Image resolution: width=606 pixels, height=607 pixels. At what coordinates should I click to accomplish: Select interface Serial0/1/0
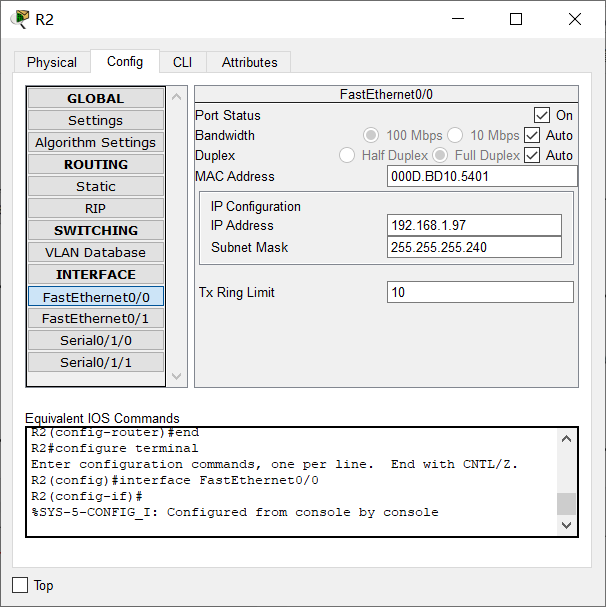click(96, 340)
